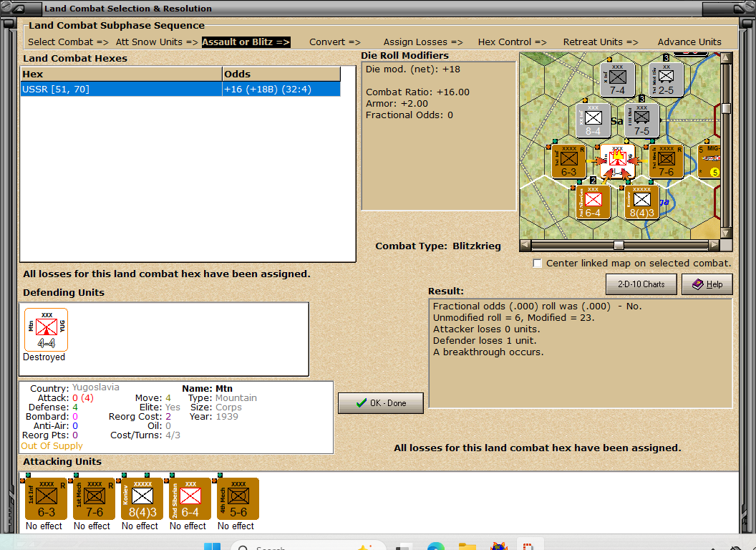Open File Explorer from the taskbar
The image size is (756, 550).
coord(467,546)
